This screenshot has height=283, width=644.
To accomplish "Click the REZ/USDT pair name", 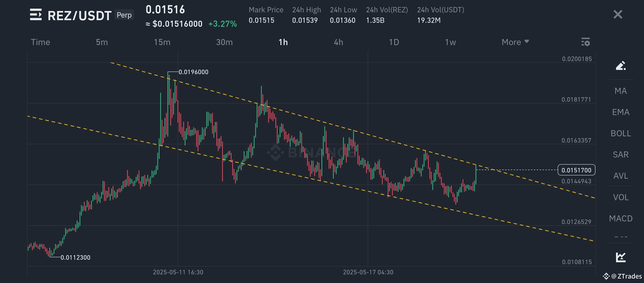I will click(x=80, y=15).
